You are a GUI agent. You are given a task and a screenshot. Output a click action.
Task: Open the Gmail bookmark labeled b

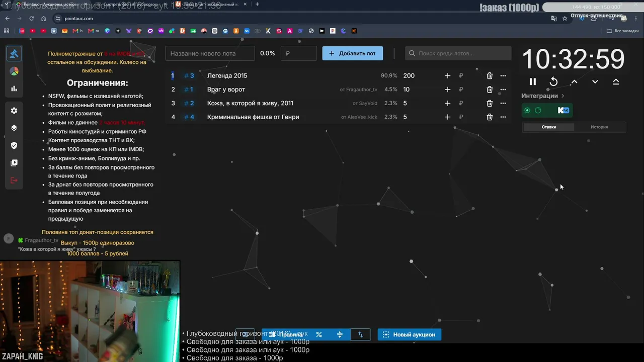(x=77, y=31)
